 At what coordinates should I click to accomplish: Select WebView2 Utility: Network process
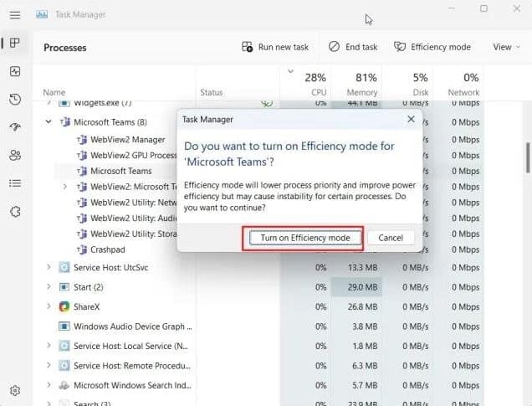coord(133,203)
